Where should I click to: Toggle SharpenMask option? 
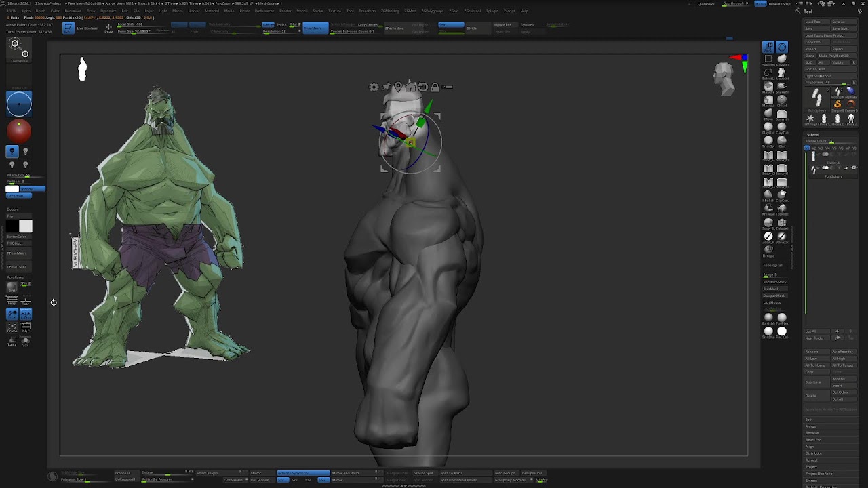pyautogui.click(x=774, y=296)
